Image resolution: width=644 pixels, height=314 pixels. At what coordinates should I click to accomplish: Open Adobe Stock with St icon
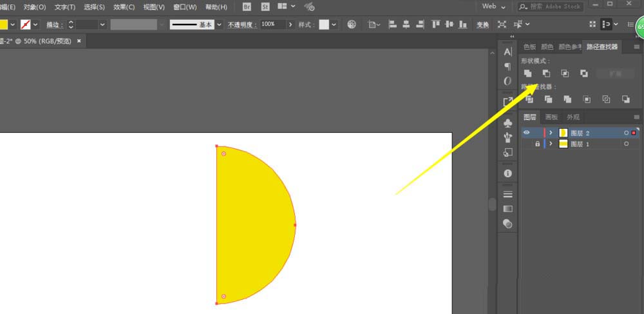[265, 6]
